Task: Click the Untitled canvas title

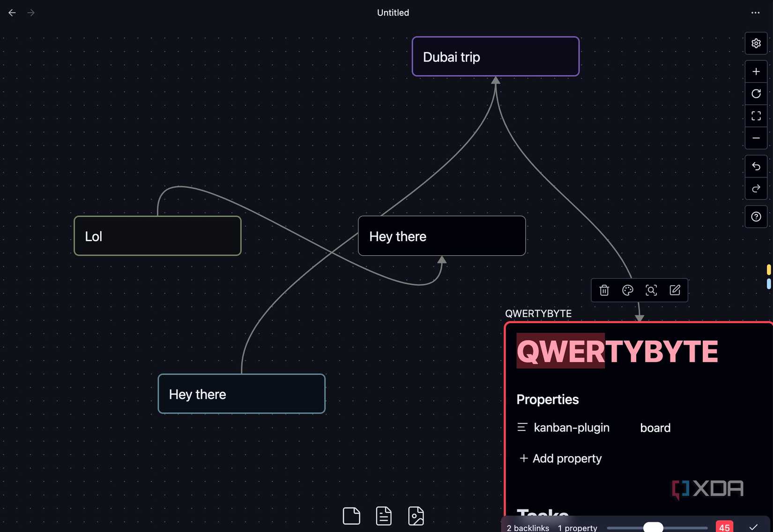Action: (x=393, y=13)
